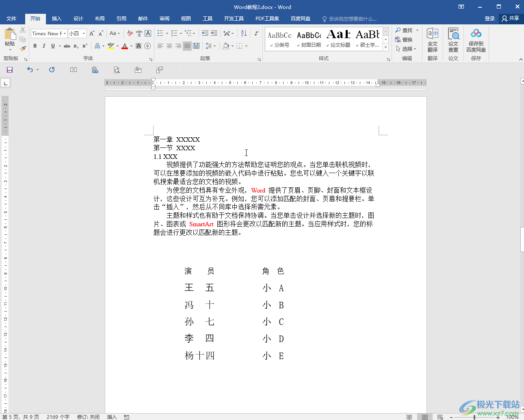Click the full-text translate icon
Screen dimensions: 524x420
tap(433, 40)
